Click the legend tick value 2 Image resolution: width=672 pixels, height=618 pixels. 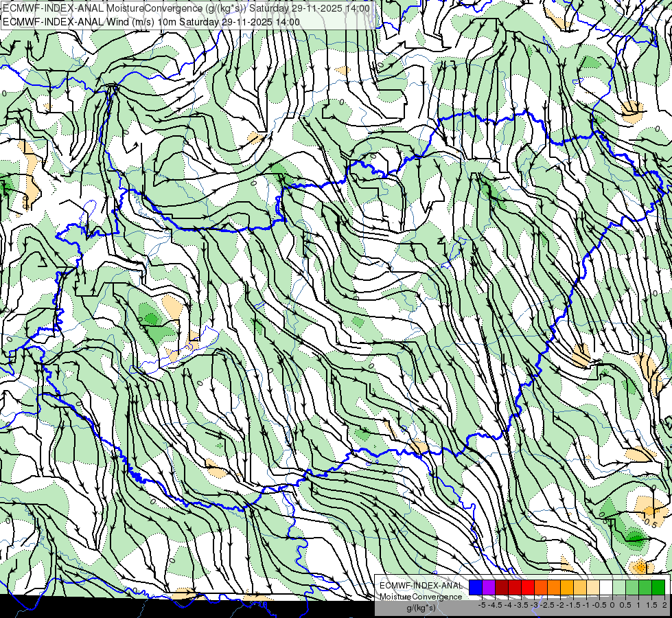664,605
